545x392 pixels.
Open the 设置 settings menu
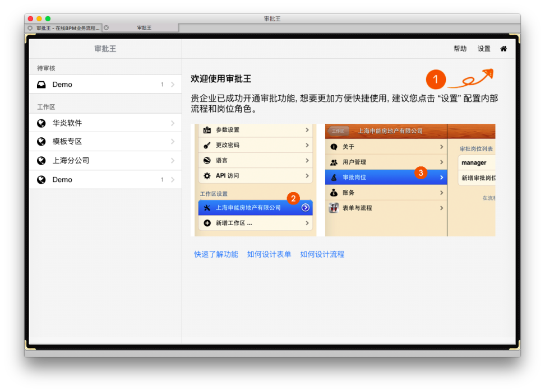[484, 49]
